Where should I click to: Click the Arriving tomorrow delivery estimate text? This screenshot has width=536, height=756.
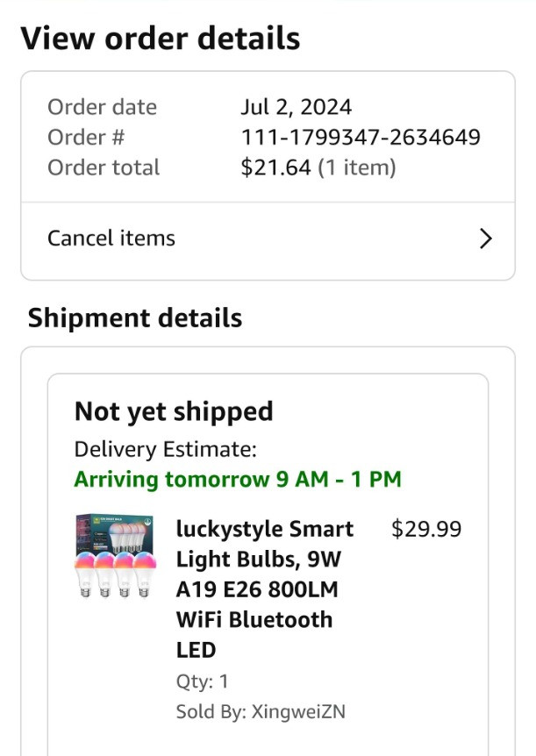(237, 480)
